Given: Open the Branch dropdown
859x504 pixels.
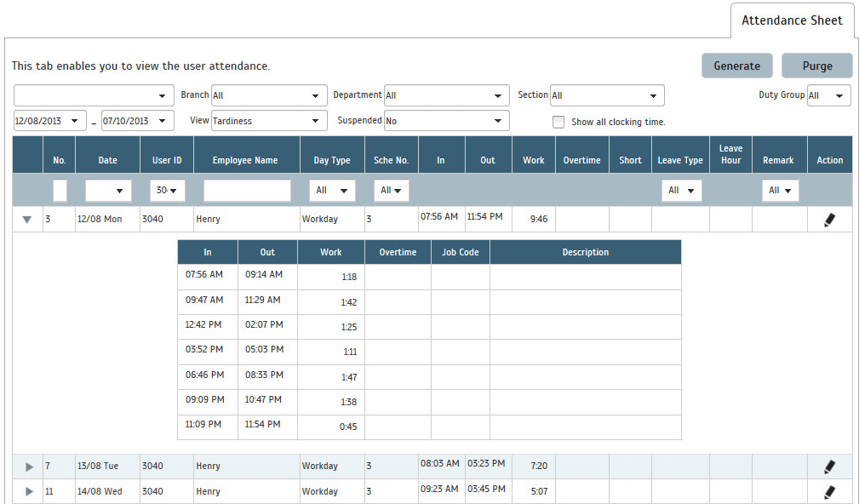Looking at the screenshot, I should [x=268, y=96].
